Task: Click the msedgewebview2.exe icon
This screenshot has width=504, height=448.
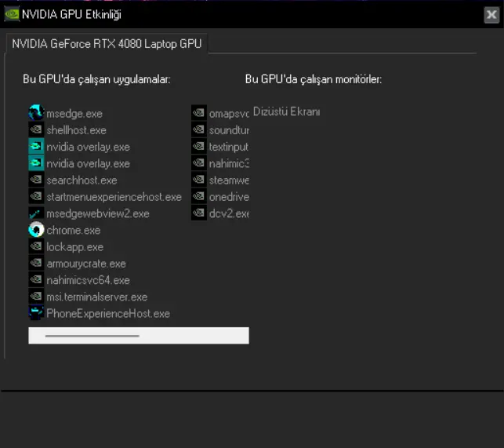Action: tap(36, 213)
